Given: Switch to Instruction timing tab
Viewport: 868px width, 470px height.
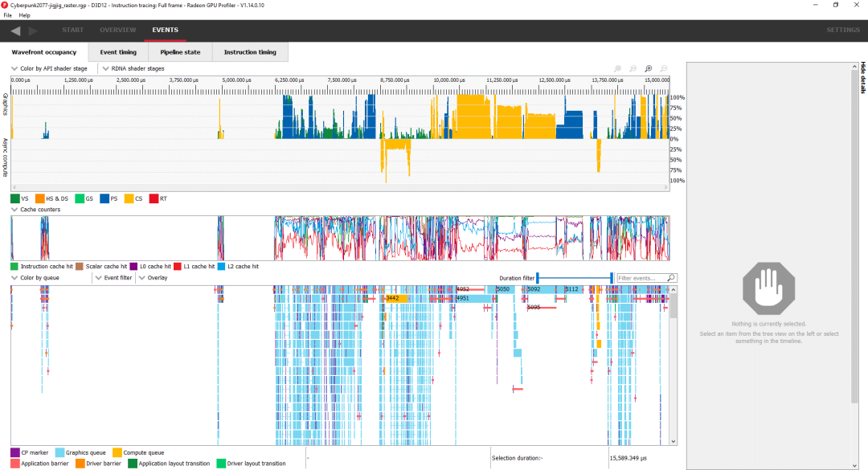Looking at the screenshot, I should (x=250, y=52).
